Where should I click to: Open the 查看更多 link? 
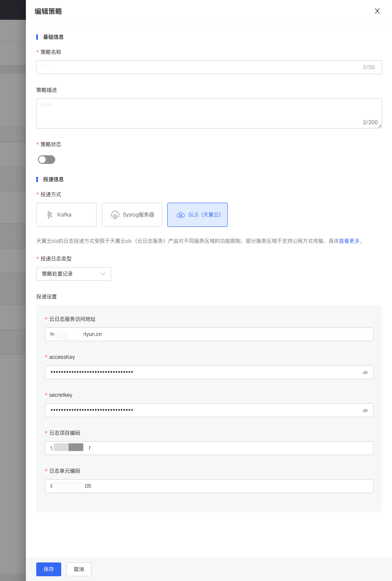[349, 241]
